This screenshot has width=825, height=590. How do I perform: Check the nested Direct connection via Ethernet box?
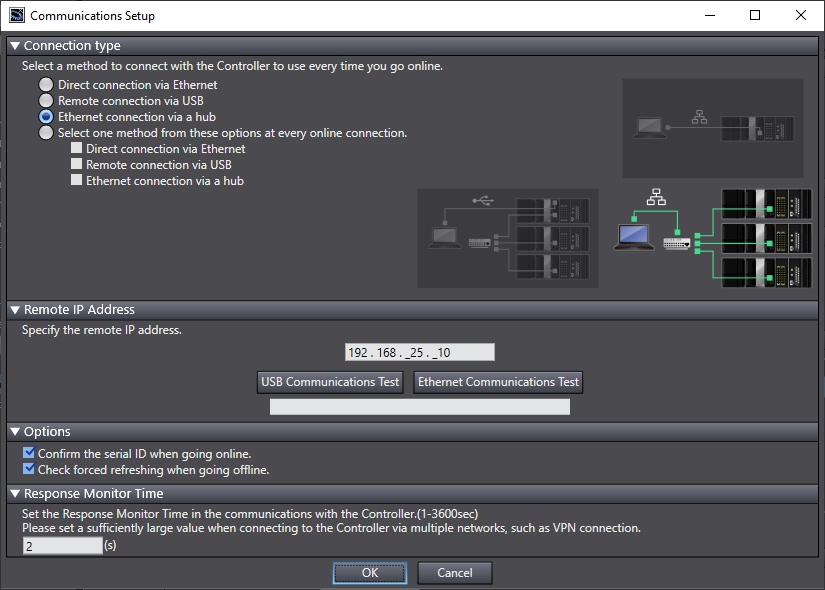click(x=76, y=149)
